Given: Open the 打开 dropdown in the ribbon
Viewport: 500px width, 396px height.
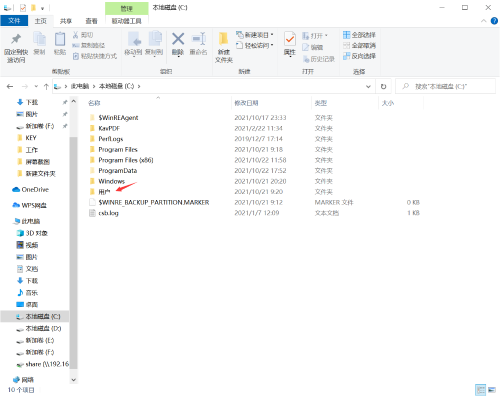Looking at the screenshot, I should tap(326, 36).
